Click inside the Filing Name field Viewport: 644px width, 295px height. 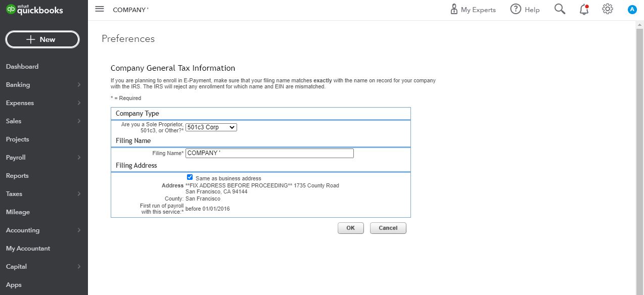(269, 153)
